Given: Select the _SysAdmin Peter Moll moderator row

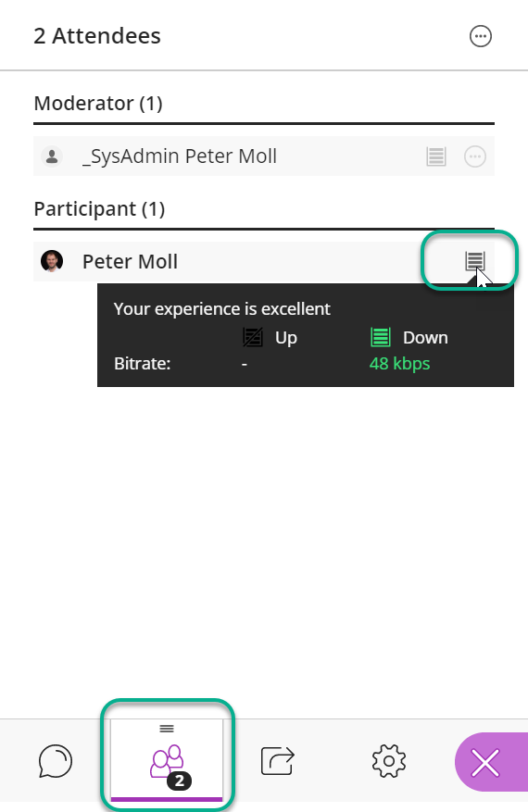Looking at the screenshot, I should (264, 156).
